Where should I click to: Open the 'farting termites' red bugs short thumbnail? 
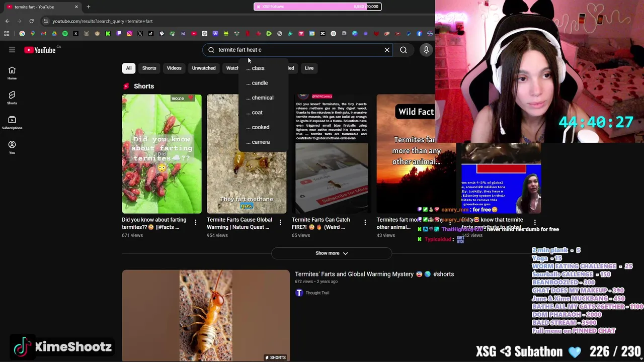click(x=162, y=154)
